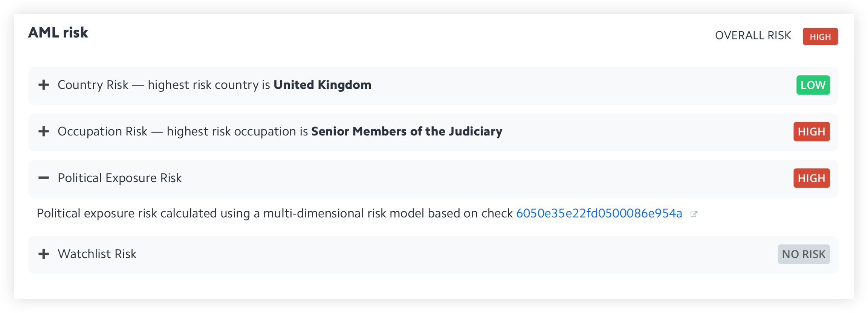Select the Political Exposure Risk row title
Image resolution: width=868 pixels, height=313 pixels.
coord(119,178)
